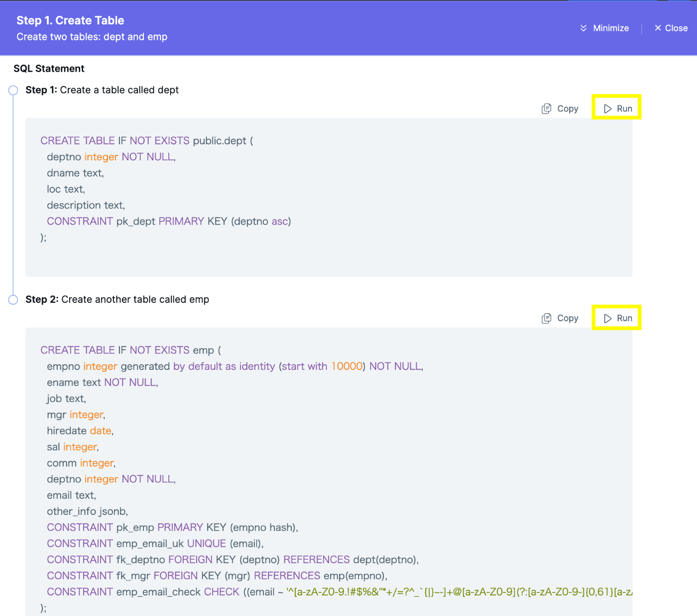The width and height of the screenshot is (697, 616).
Task: Click the SQL Statement heading
Action: point(49,68)
